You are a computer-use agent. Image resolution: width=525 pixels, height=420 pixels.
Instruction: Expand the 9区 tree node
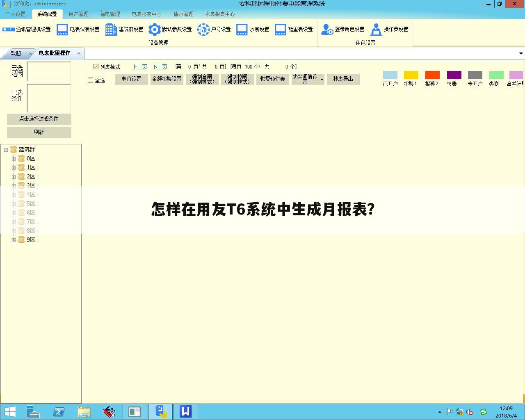pos(14,240)
